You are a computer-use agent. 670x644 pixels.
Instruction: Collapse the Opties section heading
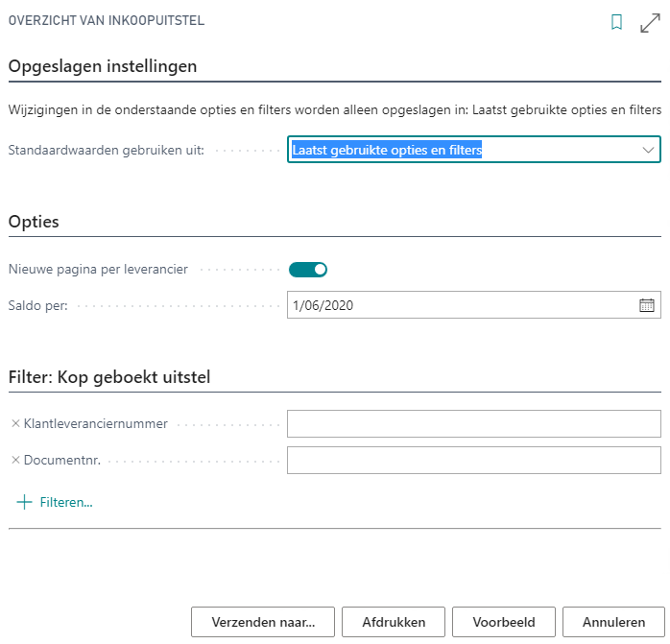click(34, 222)
